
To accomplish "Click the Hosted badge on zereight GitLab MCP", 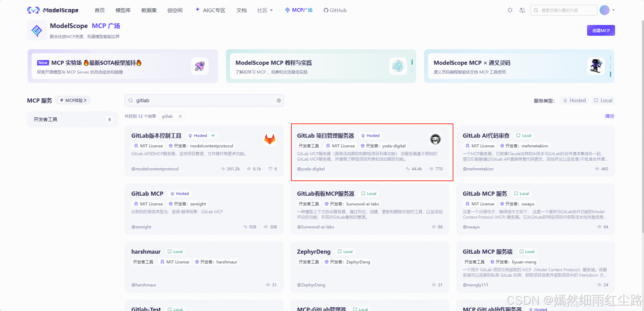I will pyautogui.click(x=180, y=194).
